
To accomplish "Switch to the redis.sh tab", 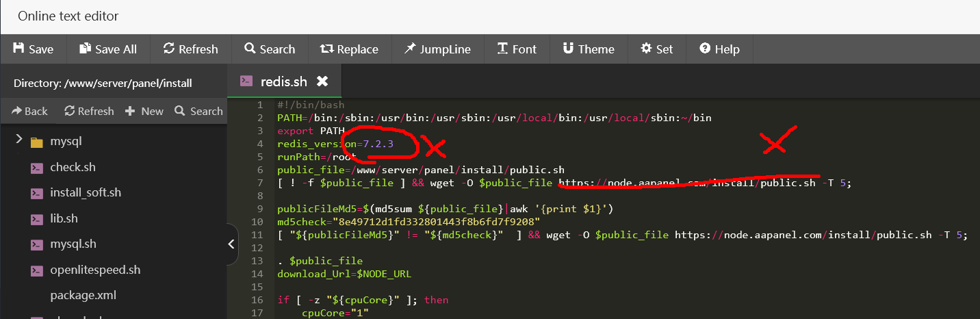I will coord(284,81).
